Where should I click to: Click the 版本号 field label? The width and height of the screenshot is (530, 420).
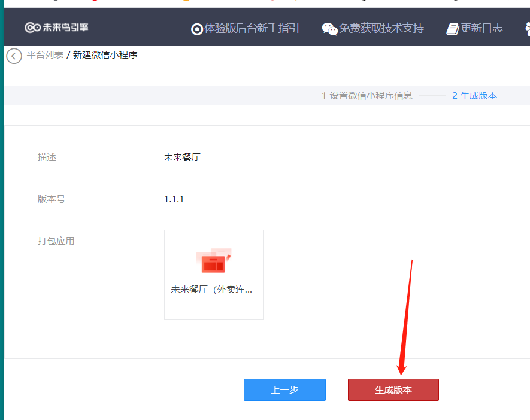pyautogui.click(x=52, y=199)
